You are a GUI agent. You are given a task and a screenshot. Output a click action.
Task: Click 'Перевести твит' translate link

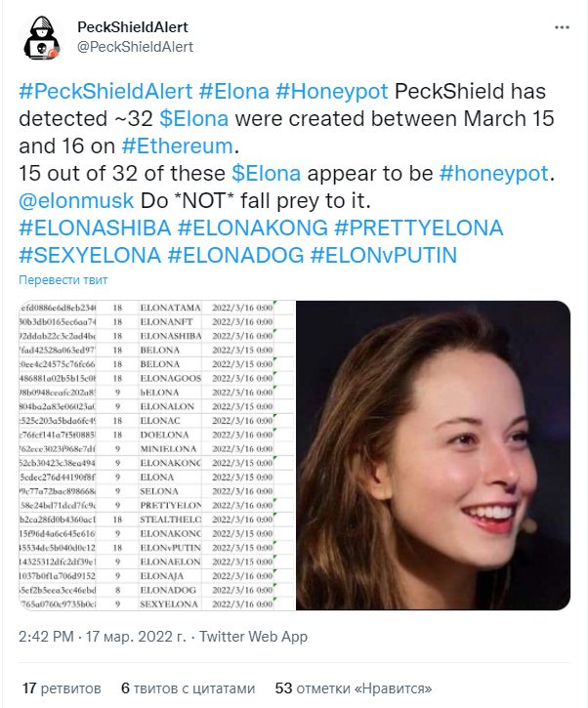point(63,280)
